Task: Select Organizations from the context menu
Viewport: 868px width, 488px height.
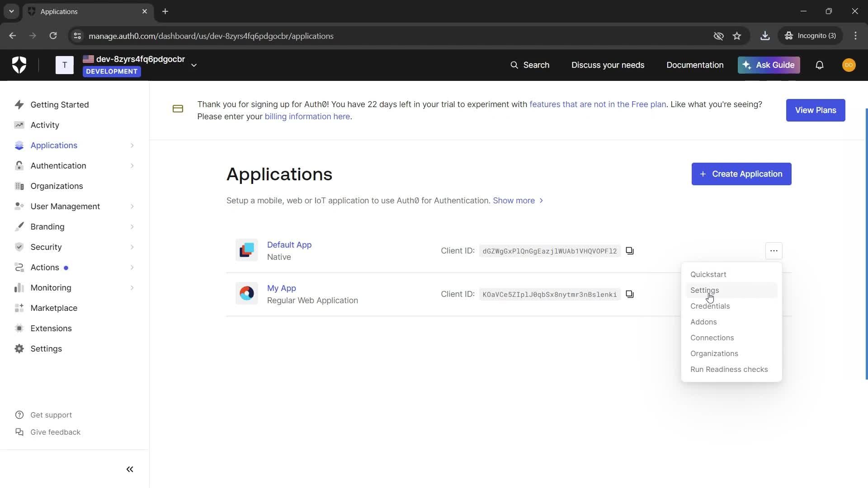Action: tap(731, 353)
